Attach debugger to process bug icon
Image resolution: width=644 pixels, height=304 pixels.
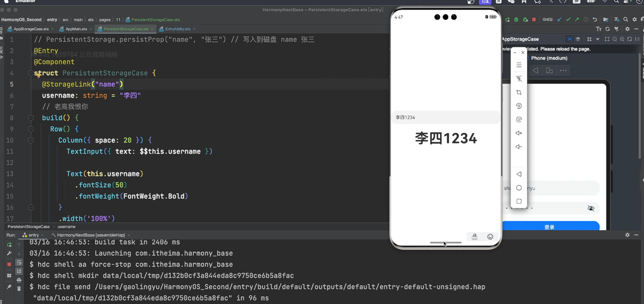(525, 20)
